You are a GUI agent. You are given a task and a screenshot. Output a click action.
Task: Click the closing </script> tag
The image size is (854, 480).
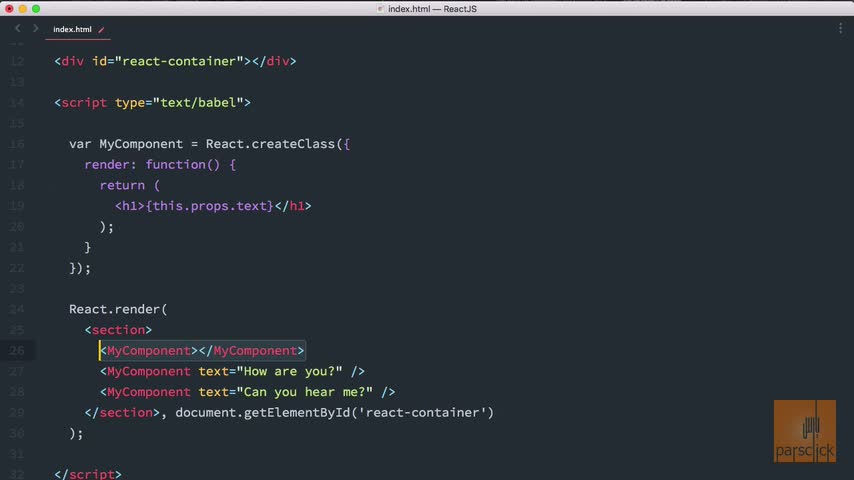(88, 473)
